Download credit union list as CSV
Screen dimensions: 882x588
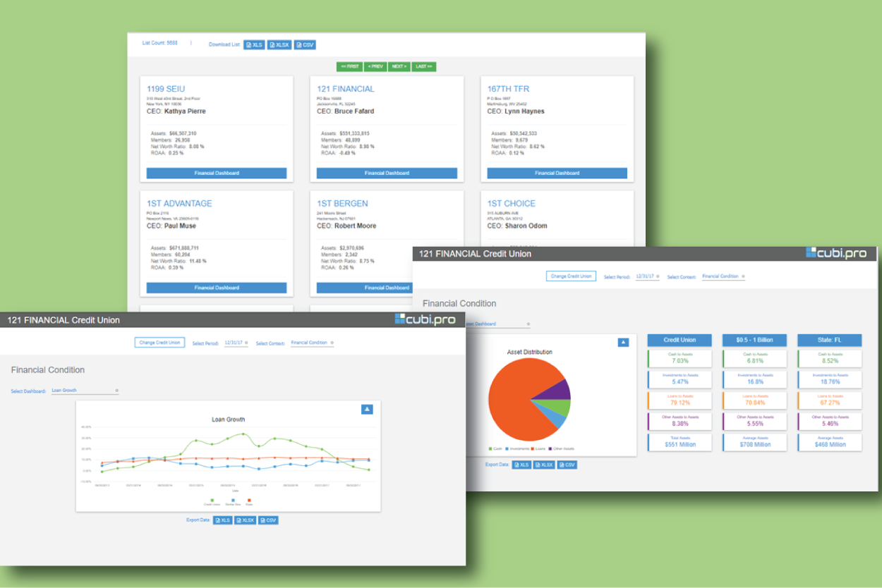[x=305, y=44]
